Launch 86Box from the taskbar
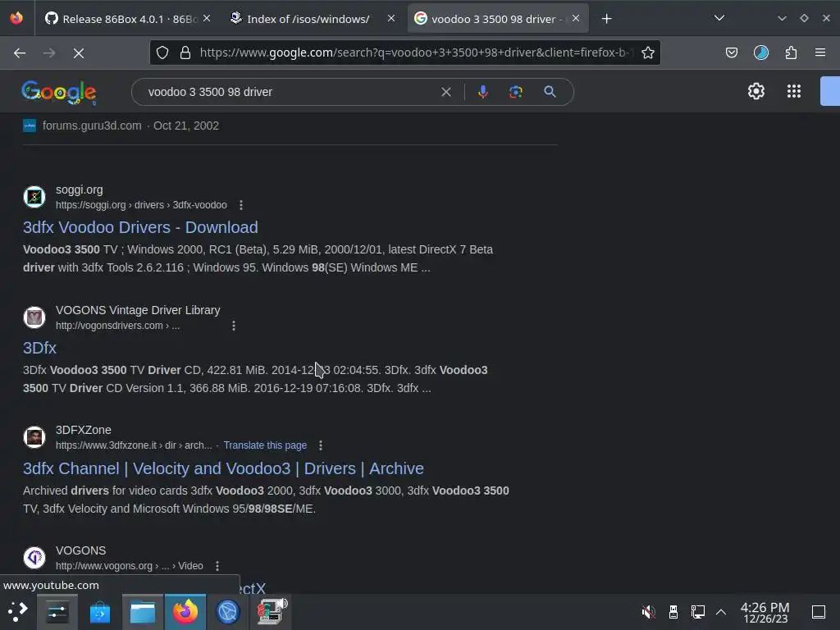This screenshot has width=840, height=630. (x=271, y=612)
